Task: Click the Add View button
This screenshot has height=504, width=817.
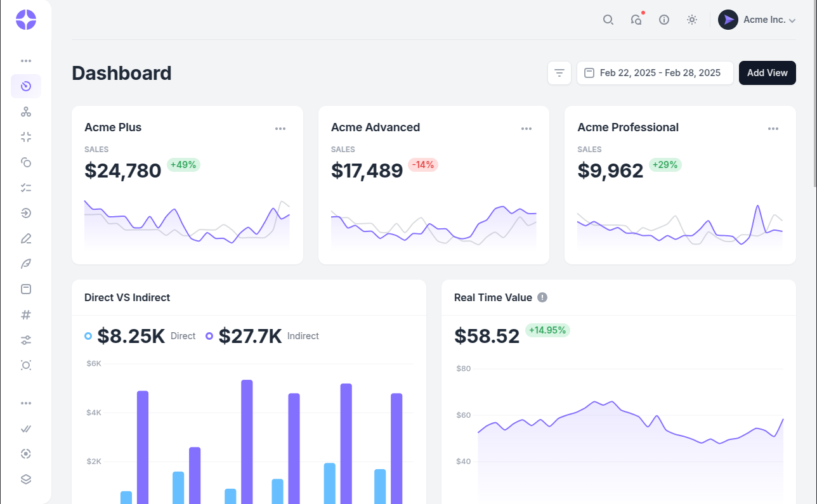Action: [767, 73]
